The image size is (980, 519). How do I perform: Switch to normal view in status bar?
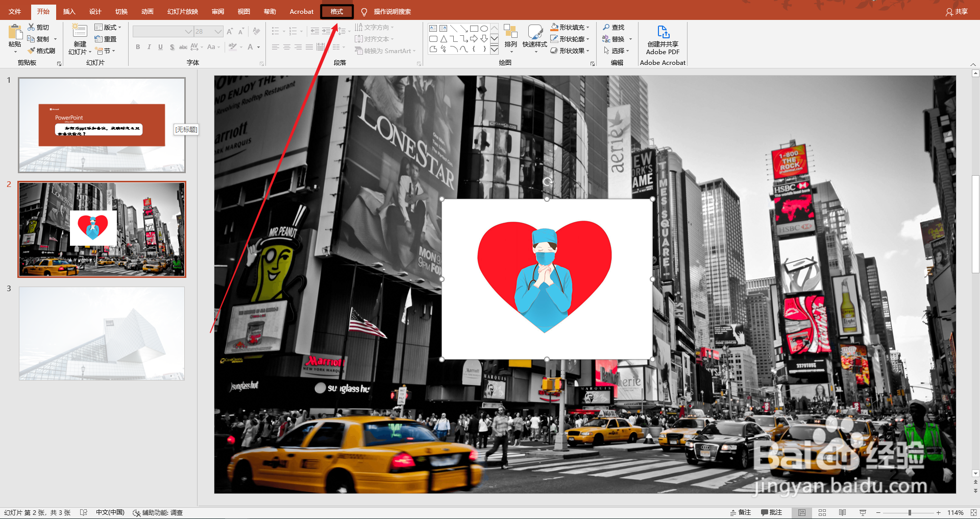tap(802, 512)
